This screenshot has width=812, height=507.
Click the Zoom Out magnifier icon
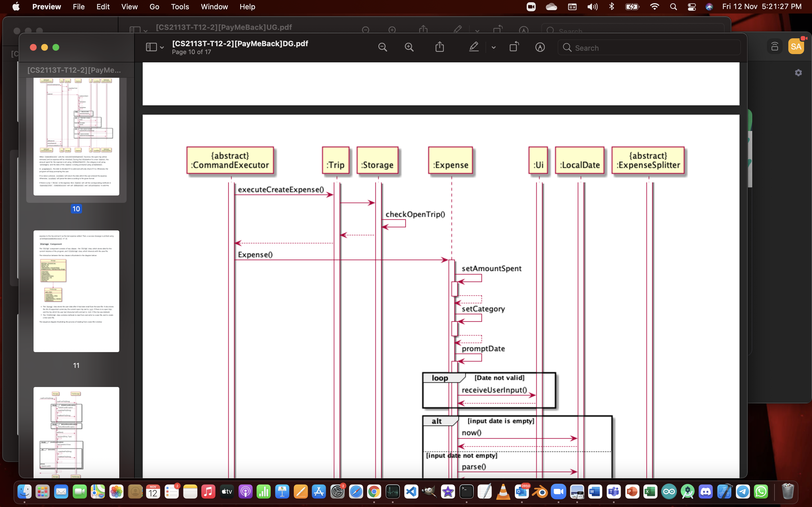click(383, 47)
